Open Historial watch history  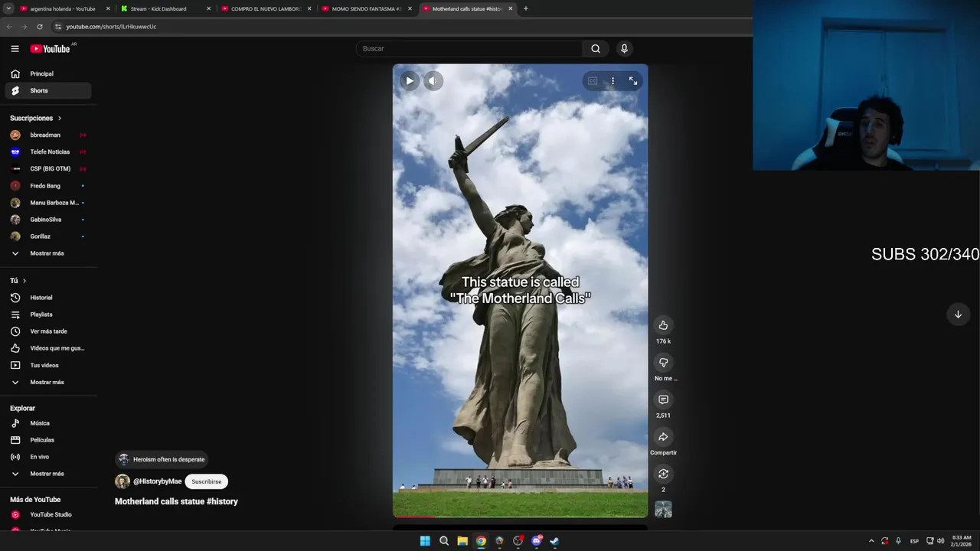point(48,298)
